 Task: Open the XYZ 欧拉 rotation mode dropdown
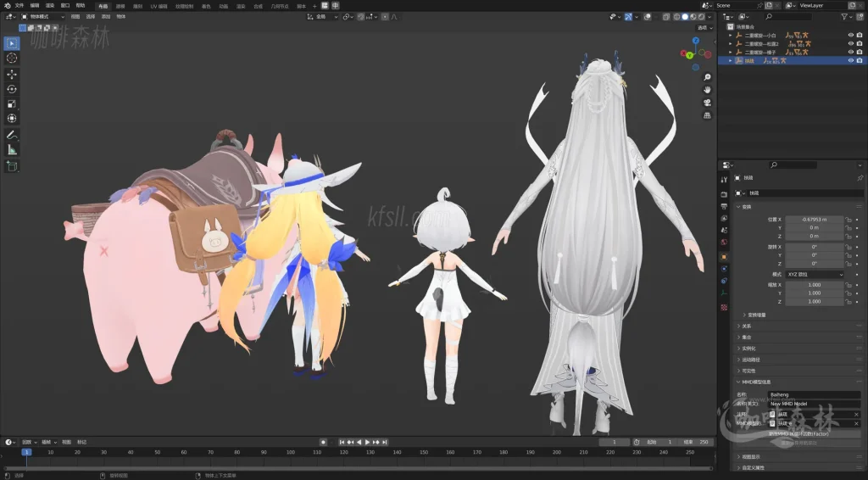point(815,274)
